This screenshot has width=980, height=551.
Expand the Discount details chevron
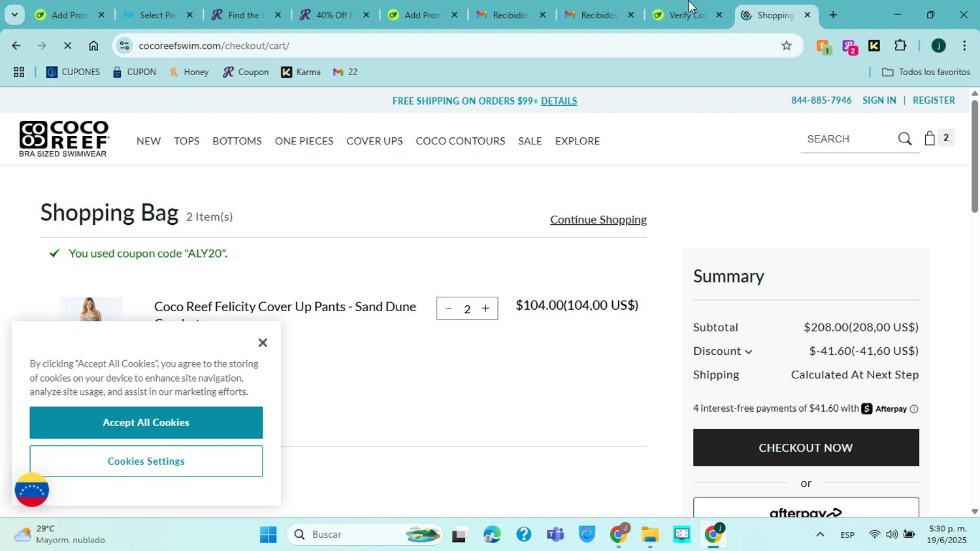pyautogui.click(x=749, y=352)
